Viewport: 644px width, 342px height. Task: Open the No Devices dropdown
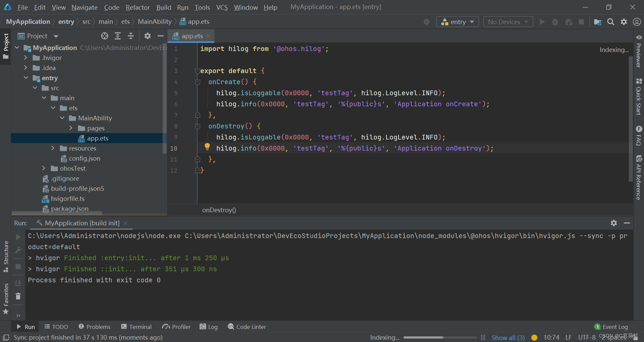click(x=508, y=22)
